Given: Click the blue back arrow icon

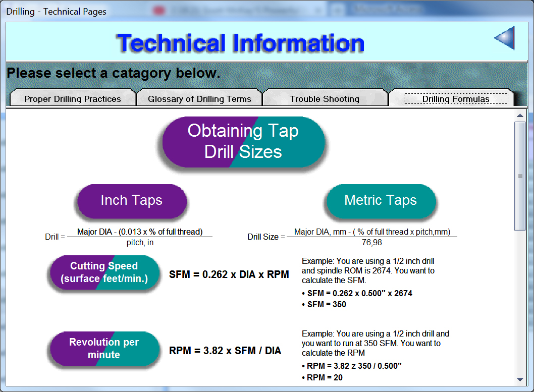Looking at the screenshot, I should [504, 38].
